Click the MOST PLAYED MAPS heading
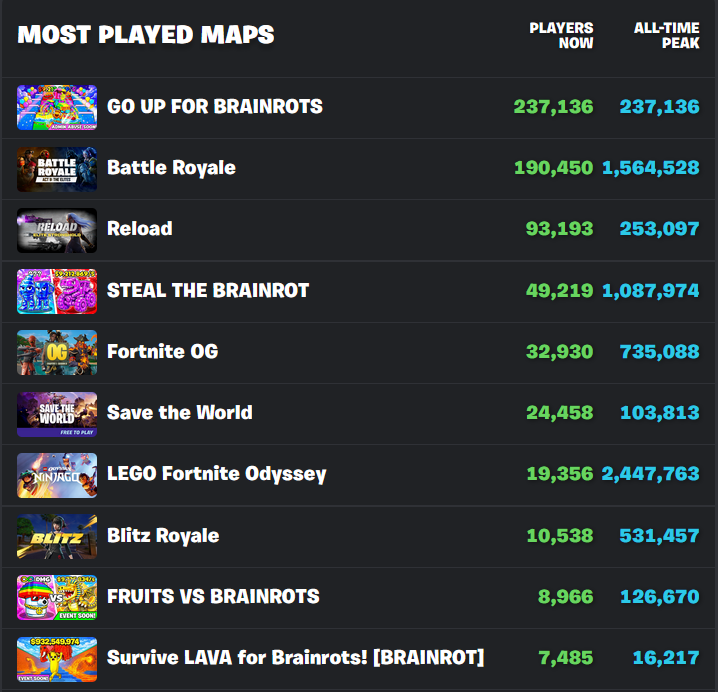Screen dimensions: 718x692 (146, 35)
